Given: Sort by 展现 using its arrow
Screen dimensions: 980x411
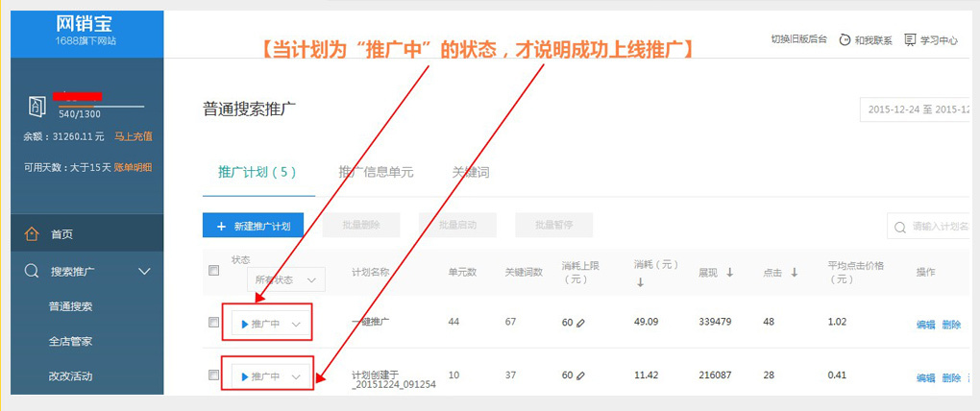Looking at the screenshot, I should pos(730,273).
